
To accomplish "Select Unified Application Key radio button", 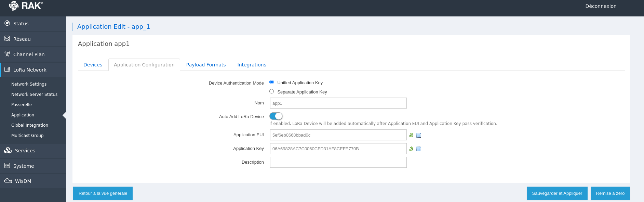I will pyautogui.click(x=272, y=82).
